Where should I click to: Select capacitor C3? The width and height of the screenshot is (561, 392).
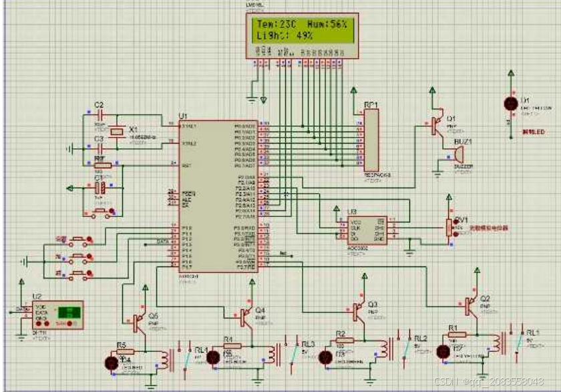[x=100, y=148]
